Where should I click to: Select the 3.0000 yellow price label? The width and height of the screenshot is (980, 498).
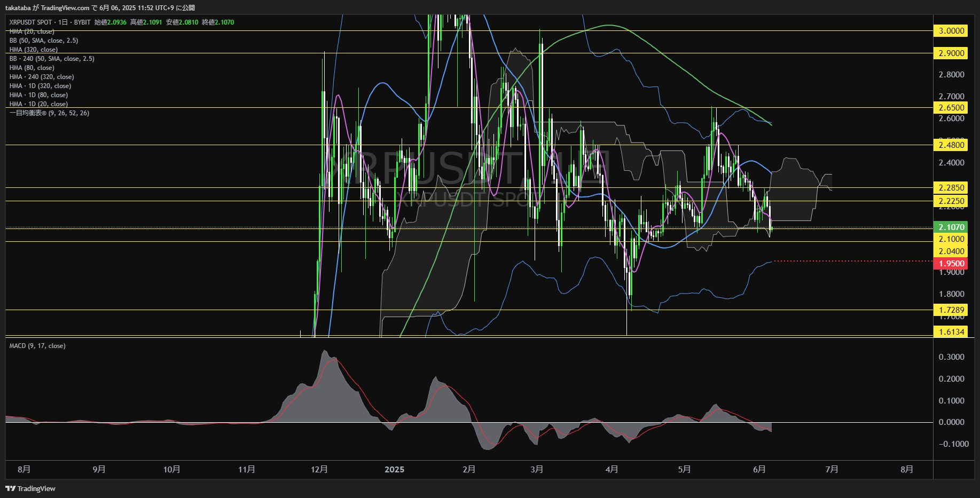pos(951,31)
